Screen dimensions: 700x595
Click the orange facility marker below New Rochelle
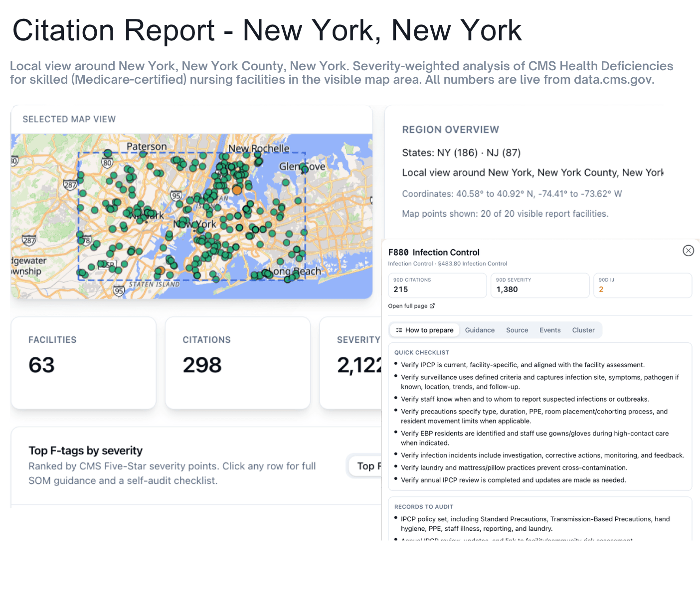pyautogui.click(x=237, y=190)
